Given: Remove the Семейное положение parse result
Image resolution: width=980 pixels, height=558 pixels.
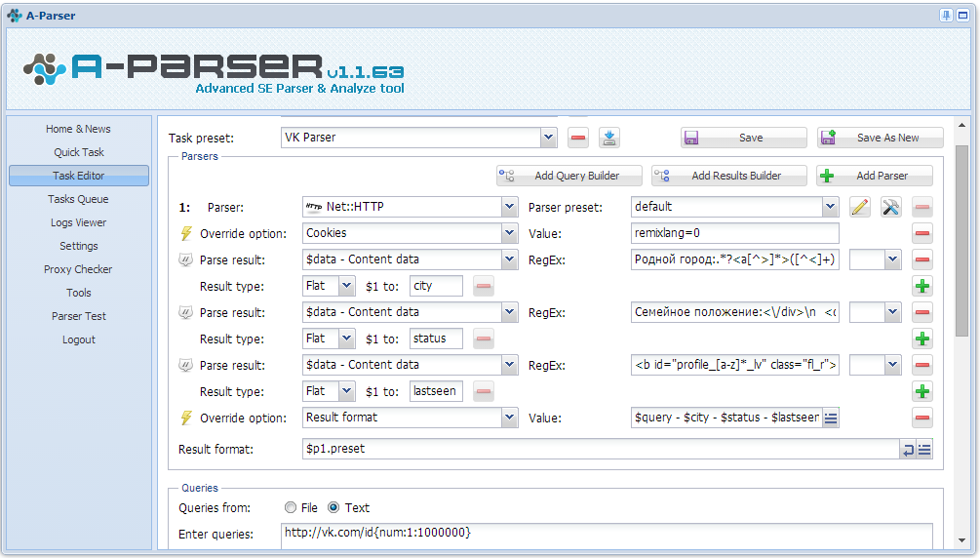Looking at the screenshot, I should (921, 312).
